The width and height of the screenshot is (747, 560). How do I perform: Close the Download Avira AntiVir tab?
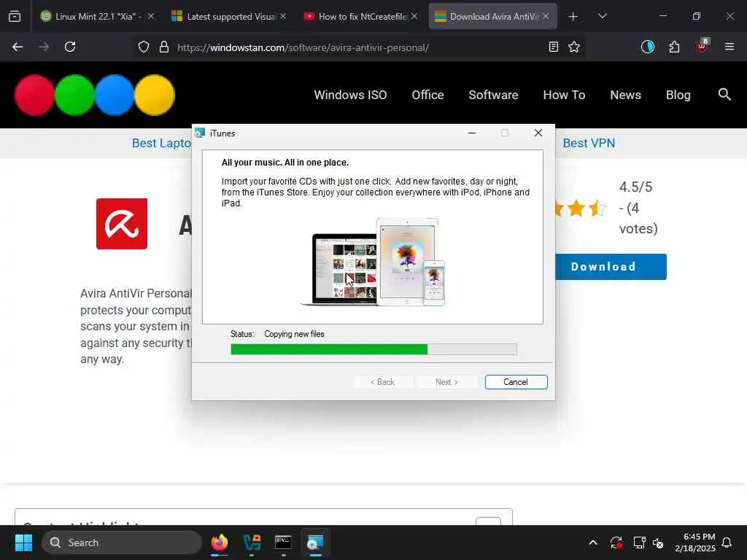pyautogui.click(x=546, y=16)
